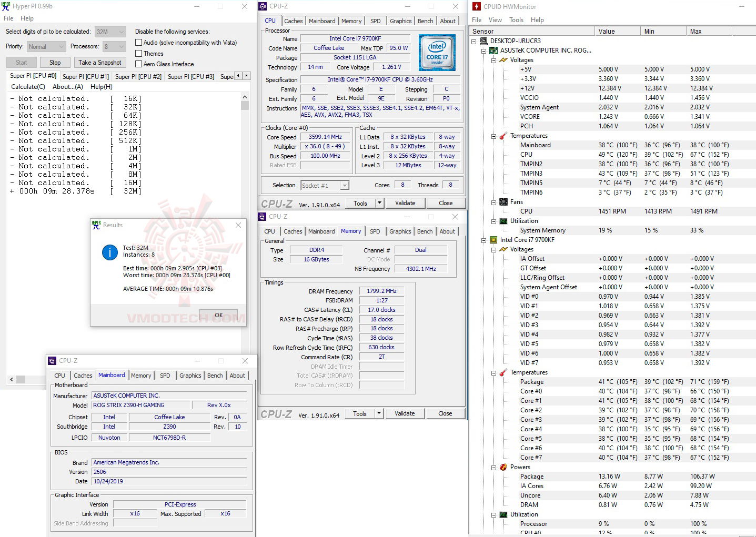The height and width of the screenshot is (537, 756).
Task: Open the Priority Normal dropdown
Action: click(x=46, y=47)
